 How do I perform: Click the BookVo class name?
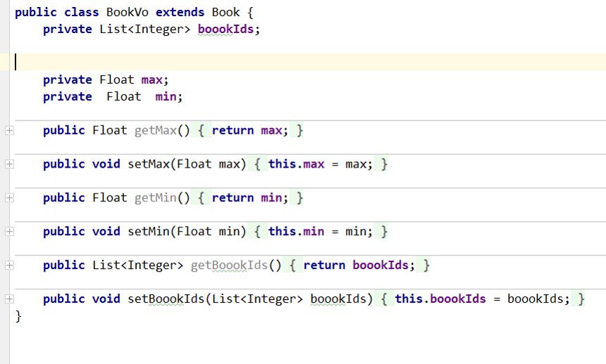click(127, 12)
